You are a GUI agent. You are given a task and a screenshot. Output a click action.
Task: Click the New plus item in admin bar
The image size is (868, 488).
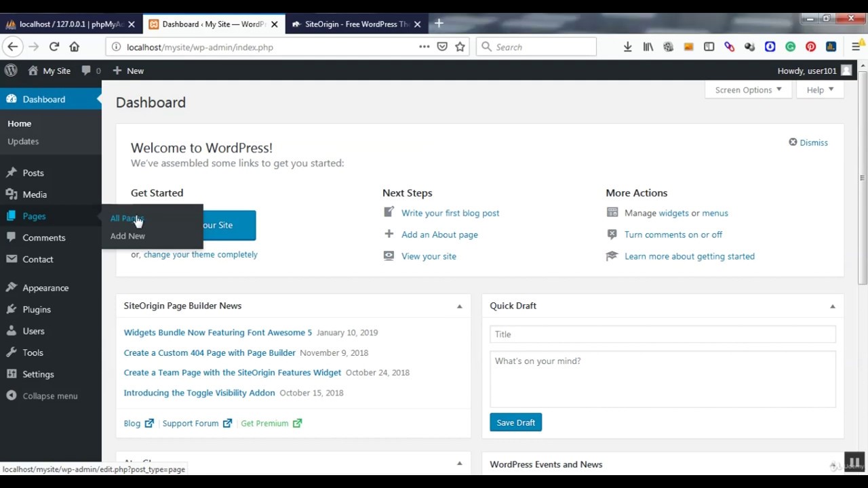(128, 70)
